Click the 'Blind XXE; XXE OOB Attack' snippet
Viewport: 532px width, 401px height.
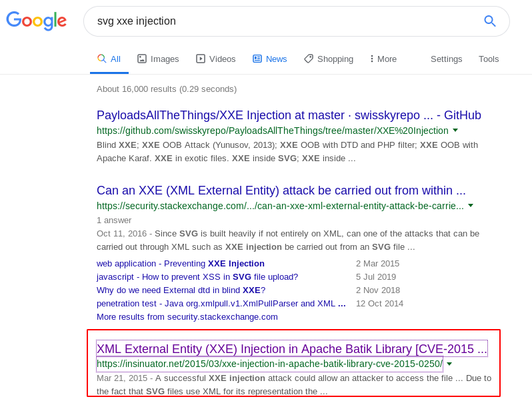click(287, 151)
